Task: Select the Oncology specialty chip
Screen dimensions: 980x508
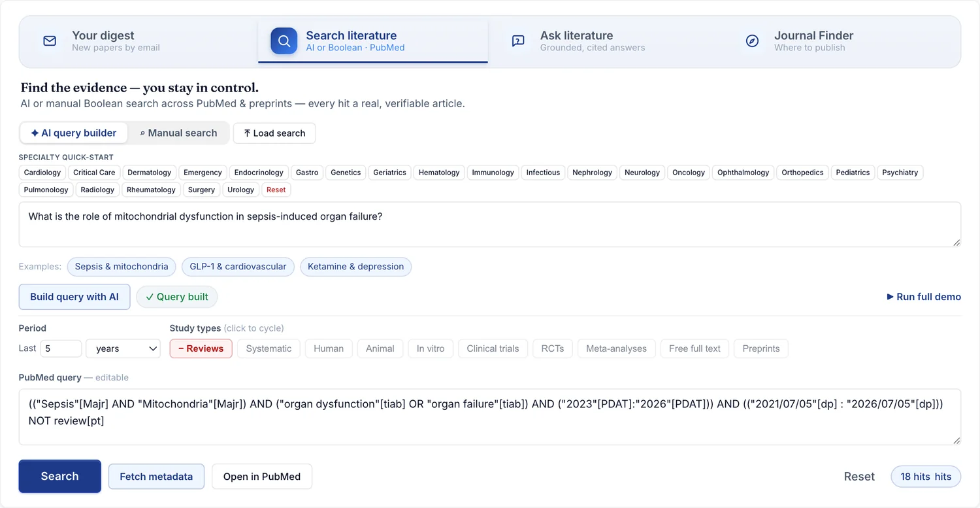Action: 689,173
